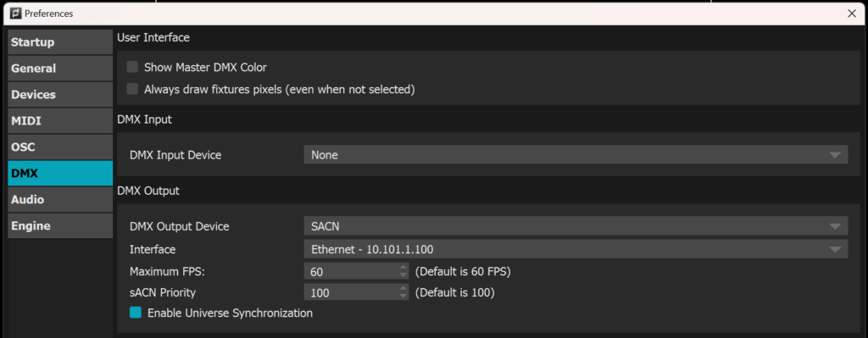868x338 pixels.
Task: Enable Show Master DMX Color checkbox
Action: [132, 68]
